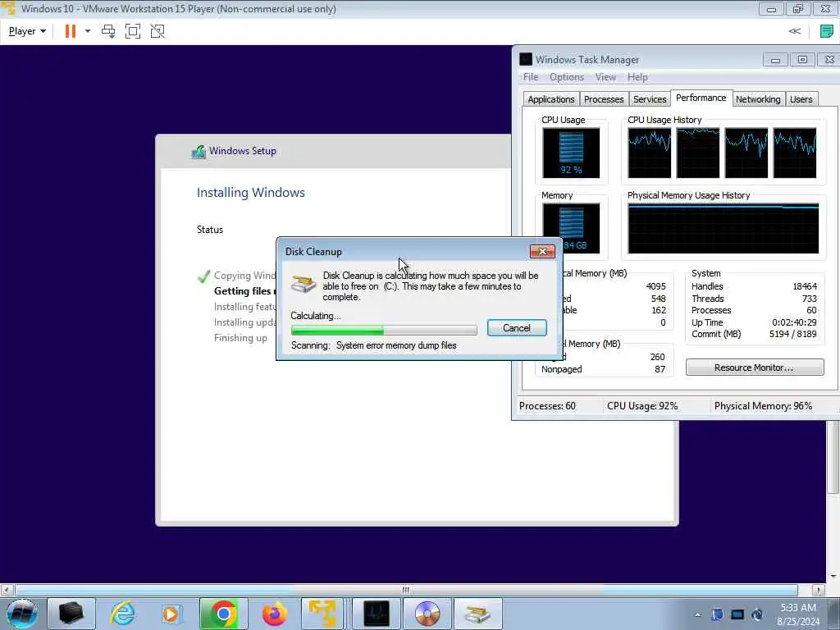Open the Windows 7 Start button
Viewport: 840px width, 630px height.
(21, 614)
